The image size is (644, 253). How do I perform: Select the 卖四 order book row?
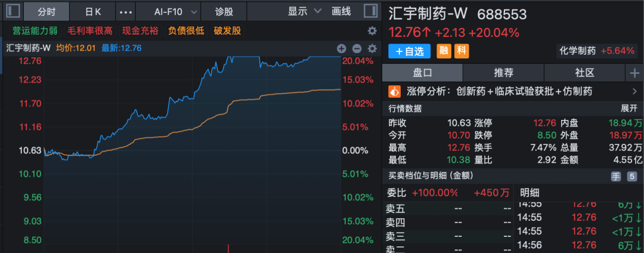coord(448,223)
